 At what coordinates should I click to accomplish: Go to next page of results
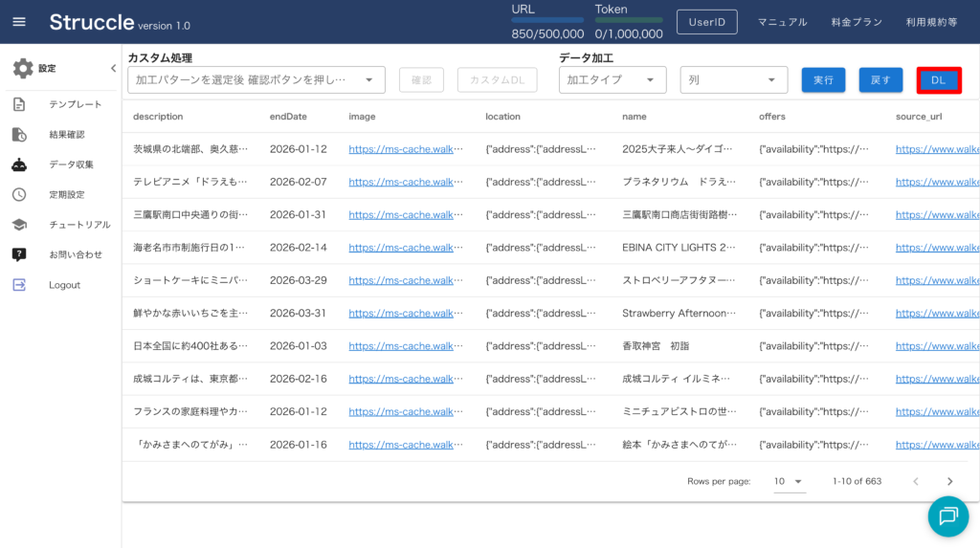point(949,481)
